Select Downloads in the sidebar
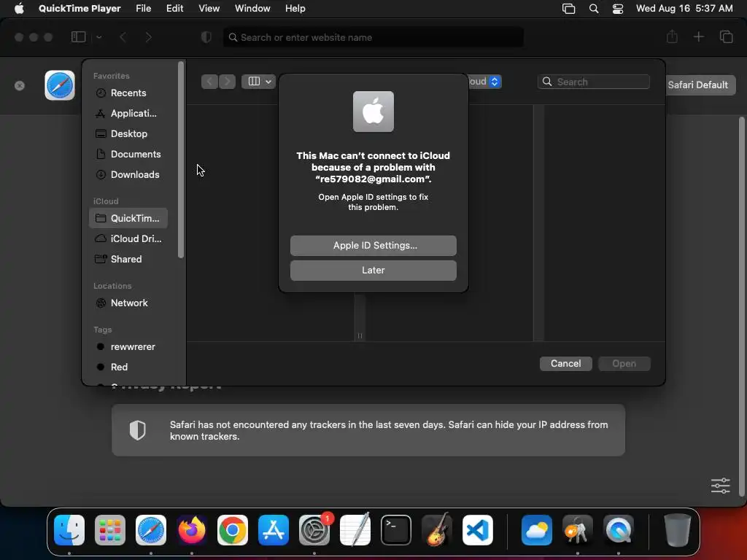The image size is (747, 560). coord(128,175)
